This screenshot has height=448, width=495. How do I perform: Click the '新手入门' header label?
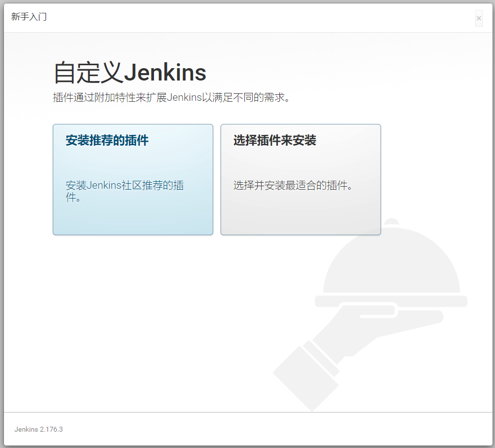pyautogui.click(x=28, y=16)
